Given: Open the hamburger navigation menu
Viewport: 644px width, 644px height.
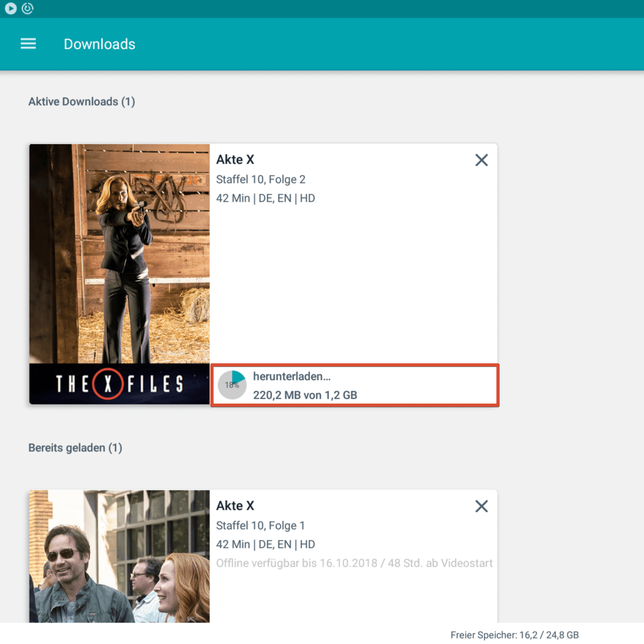Looking at the screenshot, I should [x=28, y=44].
